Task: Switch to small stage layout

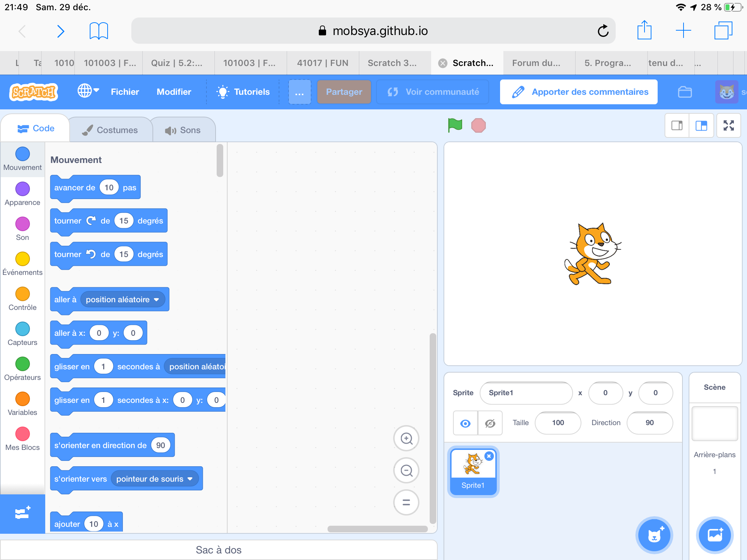Action: tap(677, 125)
